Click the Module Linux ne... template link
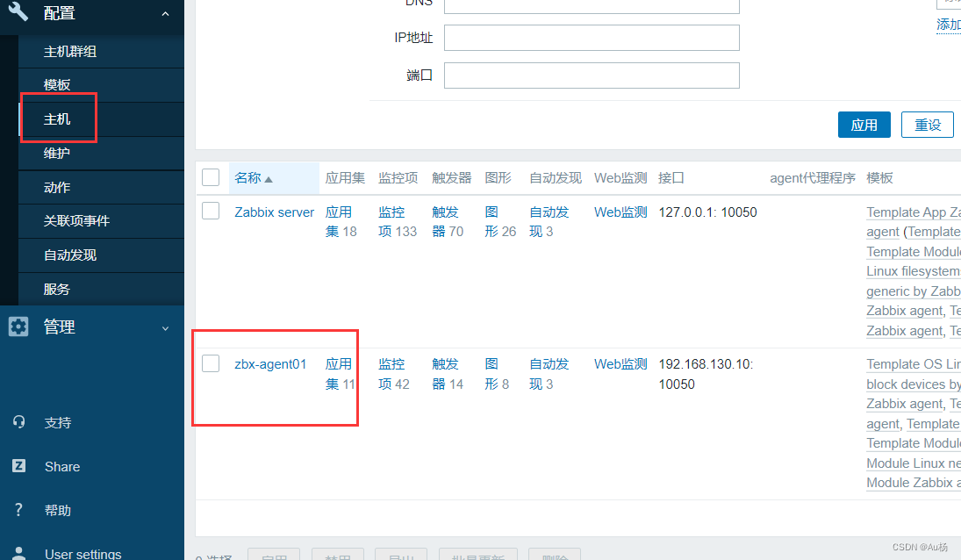The width and height of the screenshot is (961, 560). (914, 463)
